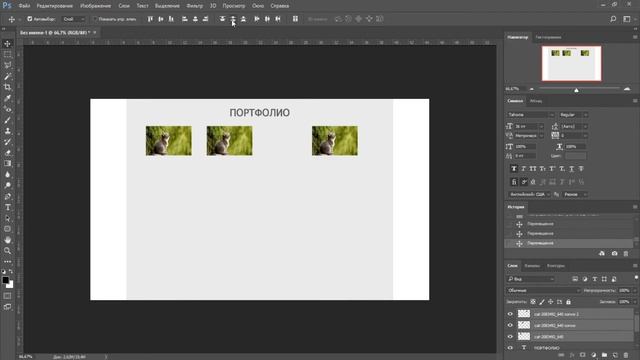Hide the ПОРТФОЛИО text layer
Image resolution: width=640 pixels, height=360 pixels.
510,348
